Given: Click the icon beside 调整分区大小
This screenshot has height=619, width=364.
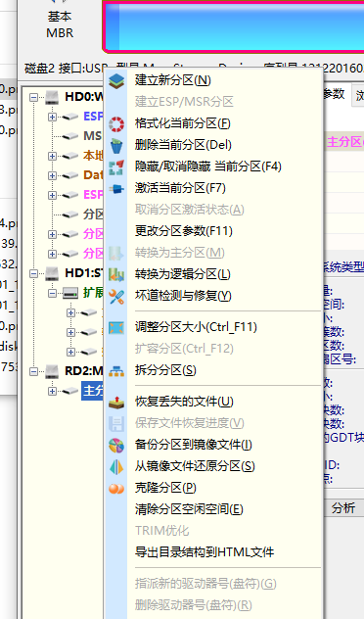Looking at the screenshot, I should 116,328.
